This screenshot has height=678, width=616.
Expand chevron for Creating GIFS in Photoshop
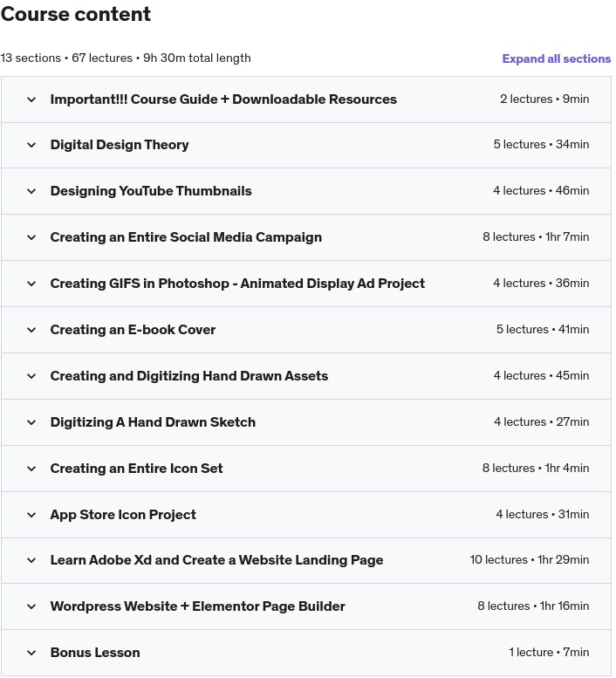31,284
